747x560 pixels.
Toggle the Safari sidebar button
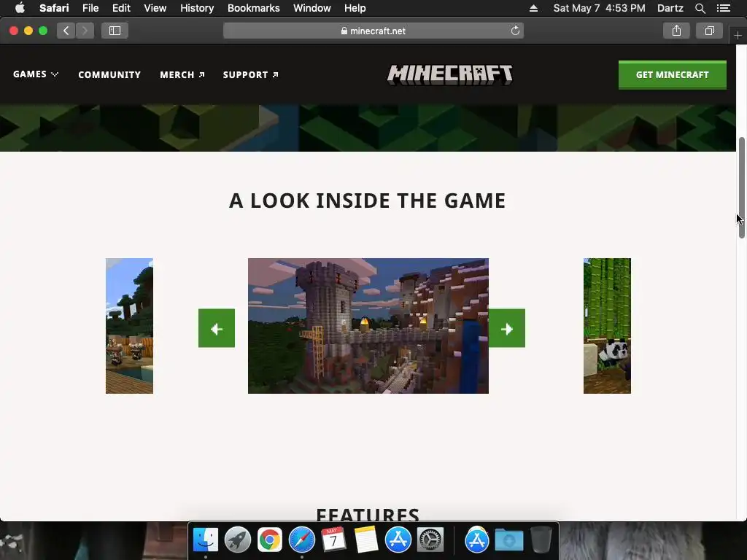coord(115,31)
